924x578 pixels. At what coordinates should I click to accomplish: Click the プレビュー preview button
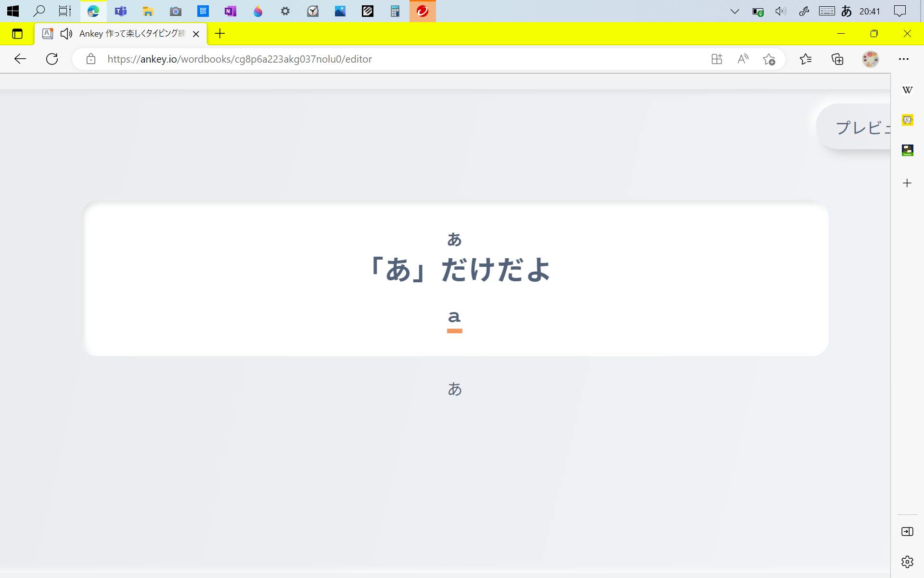pos(861,127)
